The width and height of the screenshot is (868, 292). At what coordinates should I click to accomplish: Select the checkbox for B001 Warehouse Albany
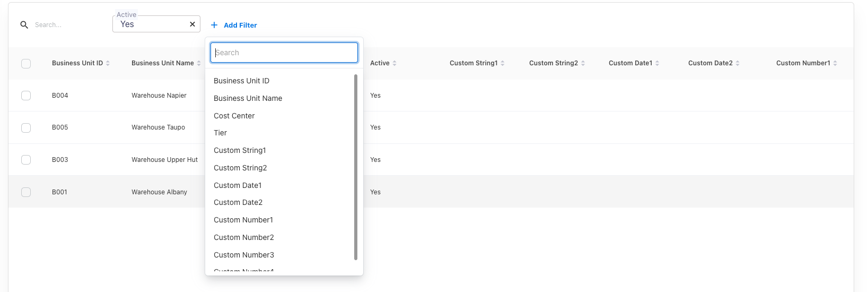[26, 192]
